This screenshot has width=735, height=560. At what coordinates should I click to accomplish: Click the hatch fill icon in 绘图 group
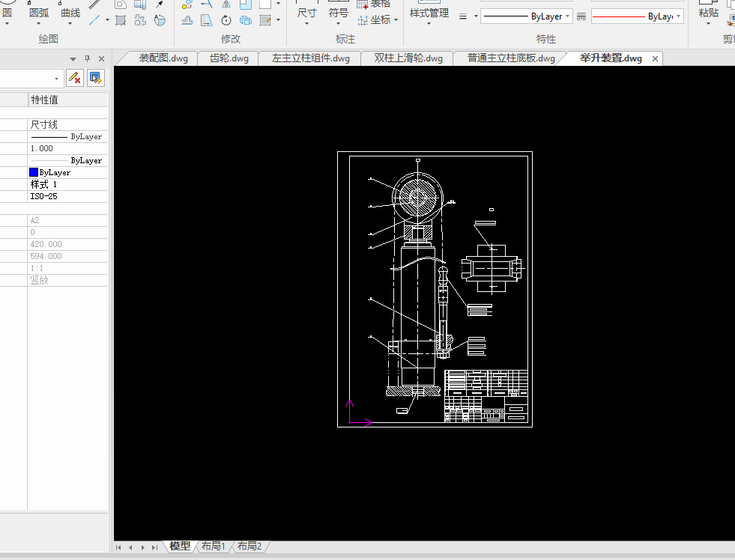click(121, 20)
